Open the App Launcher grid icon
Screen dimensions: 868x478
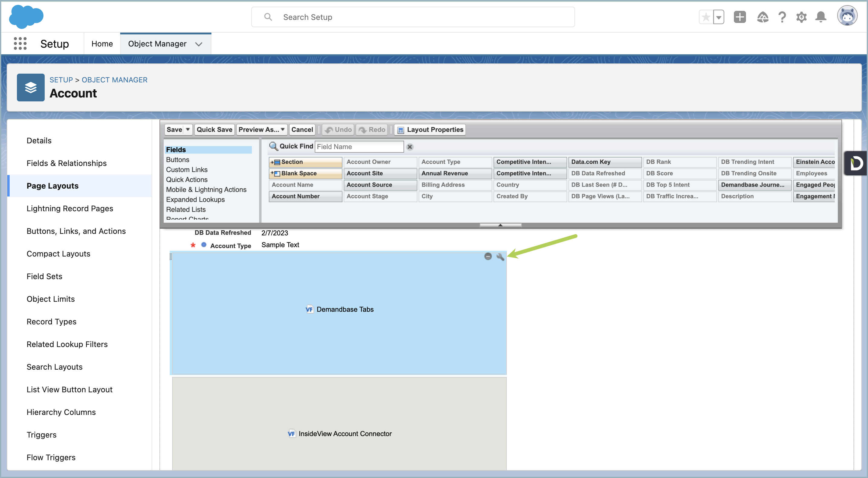20,44
